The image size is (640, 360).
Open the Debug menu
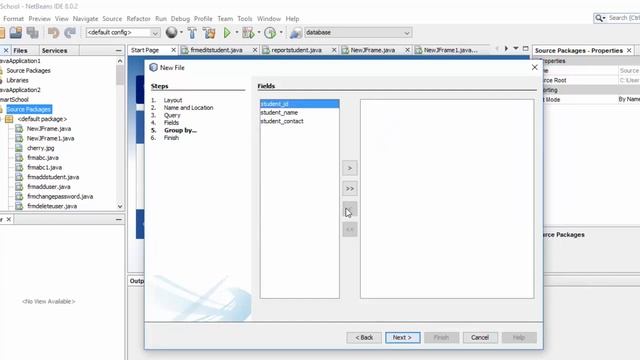coord(180,19)
